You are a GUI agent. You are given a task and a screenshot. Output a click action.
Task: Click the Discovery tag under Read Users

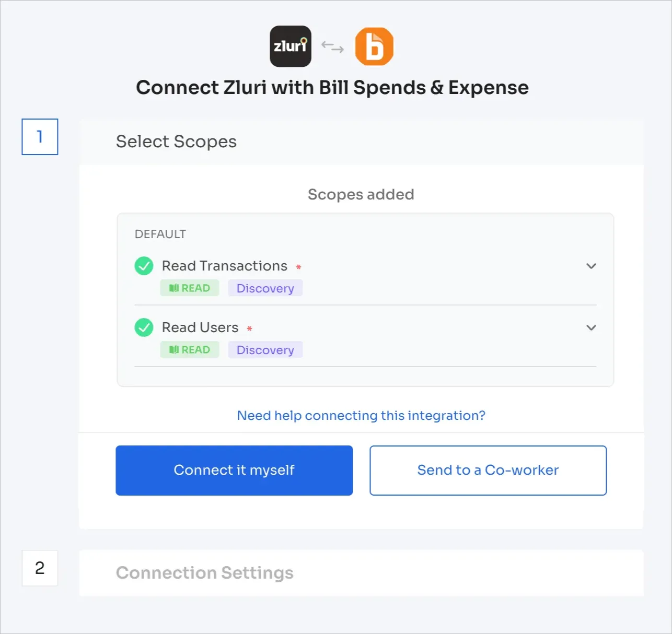tap(265, 350)
